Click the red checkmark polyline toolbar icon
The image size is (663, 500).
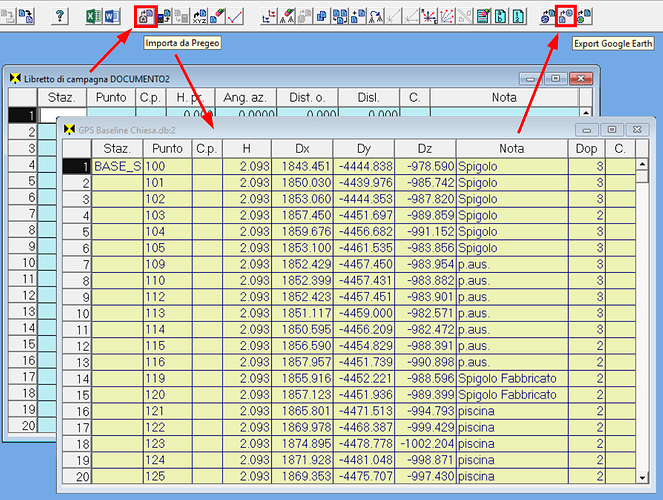(x=237, y=17)
